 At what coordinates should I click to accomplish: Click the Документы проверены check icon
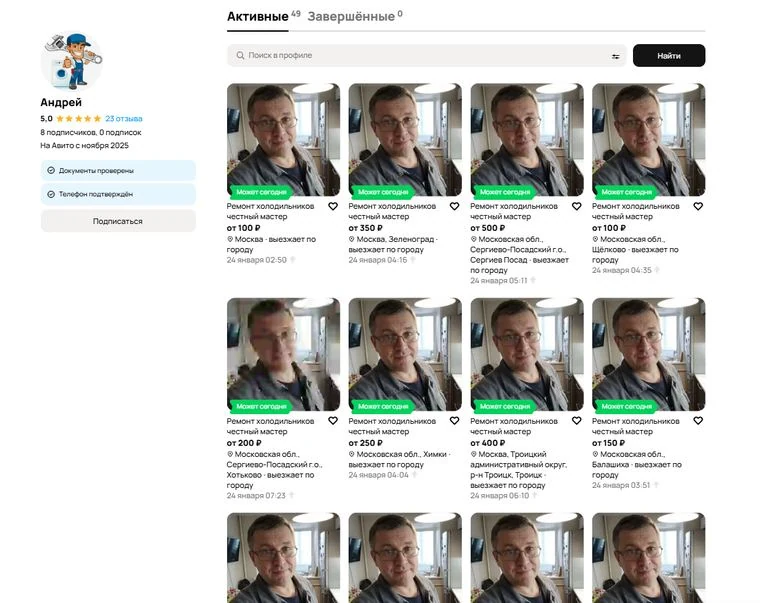pos(51,171)
